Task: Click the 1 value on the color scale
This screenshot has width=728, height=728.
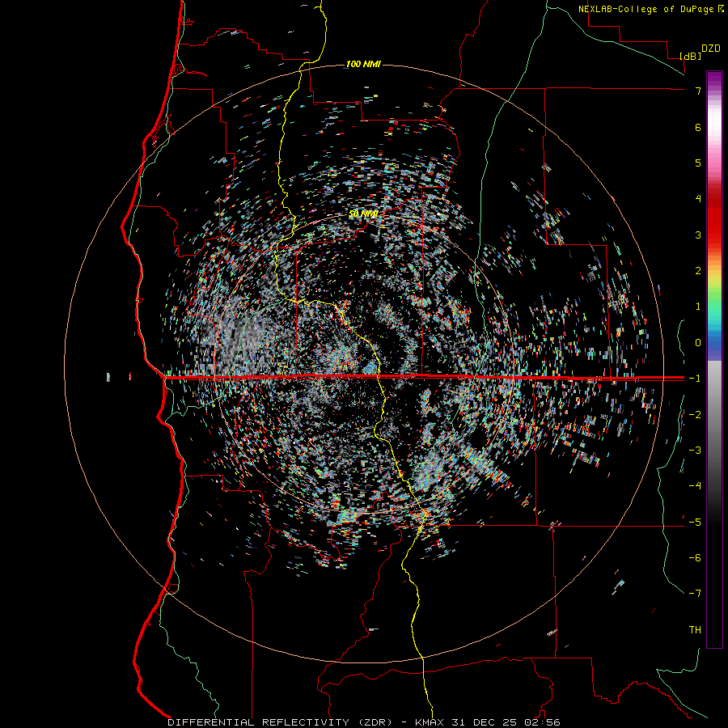Action: tap(698, 307)
